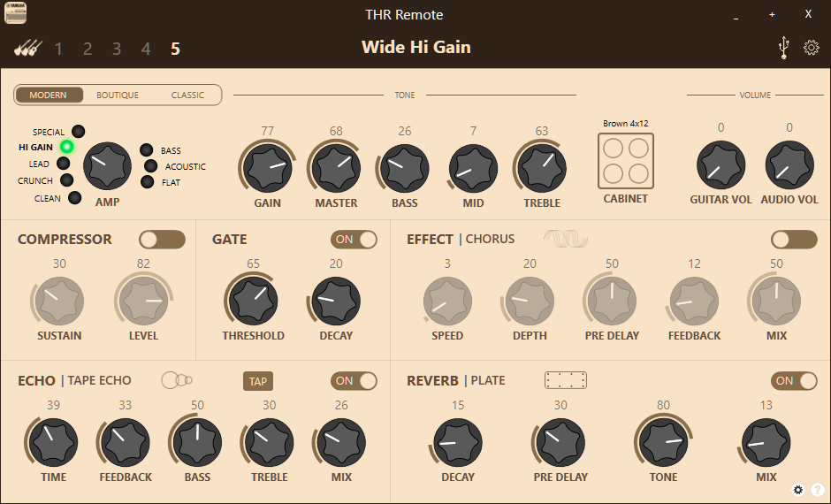
Task: Click the reverb TONE knob
Action: coord(664,442)
